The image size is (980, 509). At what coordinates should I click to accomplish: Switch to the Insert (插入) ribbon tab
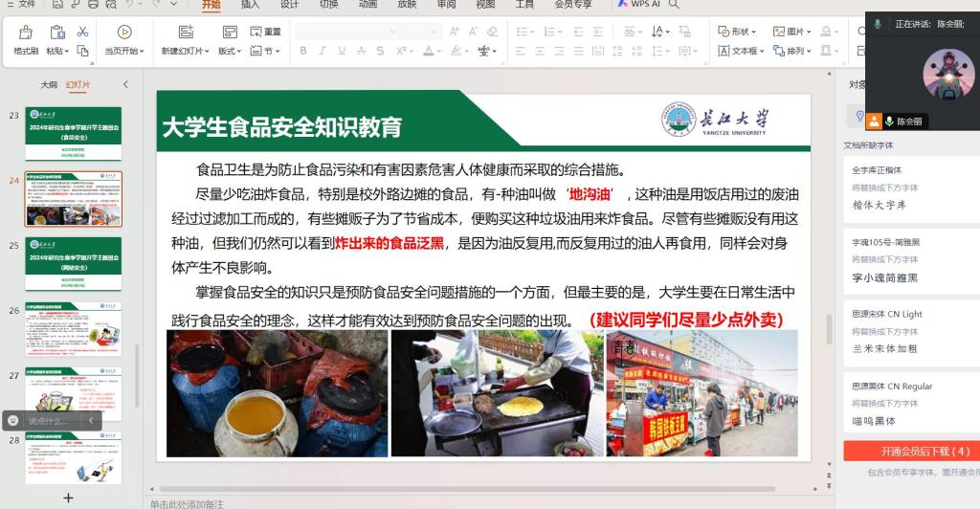pyautogui.click(x=250, y=5)
